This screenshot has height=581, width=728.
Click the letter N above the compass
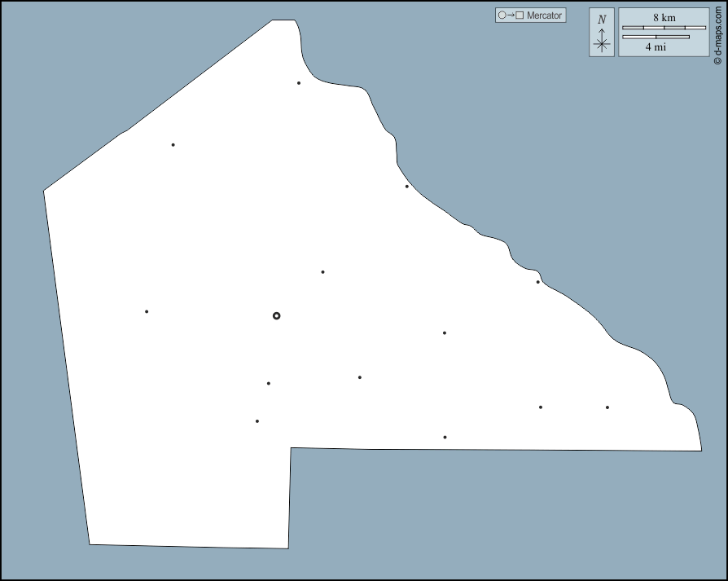pyautogui.click(x=602, y=20)
